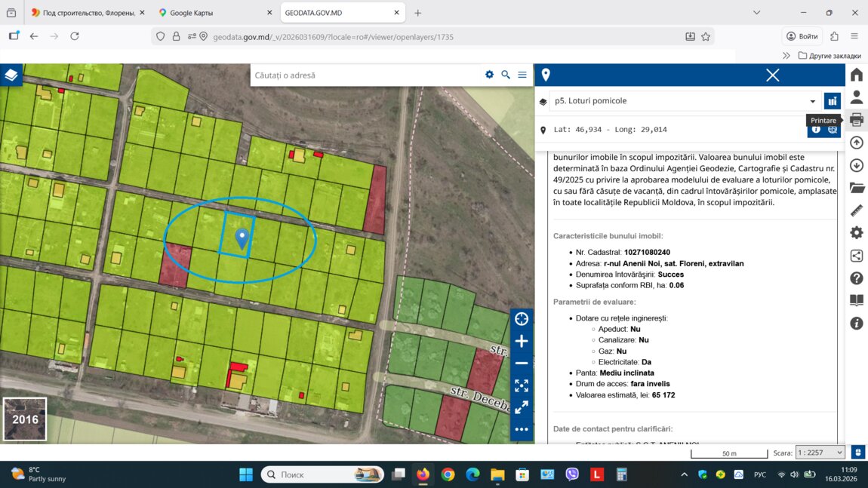Image resolution: width=868 pixels, height=488 pixels.
Task: Toggle the 2016 basemap imagery thumbnail
Action: click(25, 419)
